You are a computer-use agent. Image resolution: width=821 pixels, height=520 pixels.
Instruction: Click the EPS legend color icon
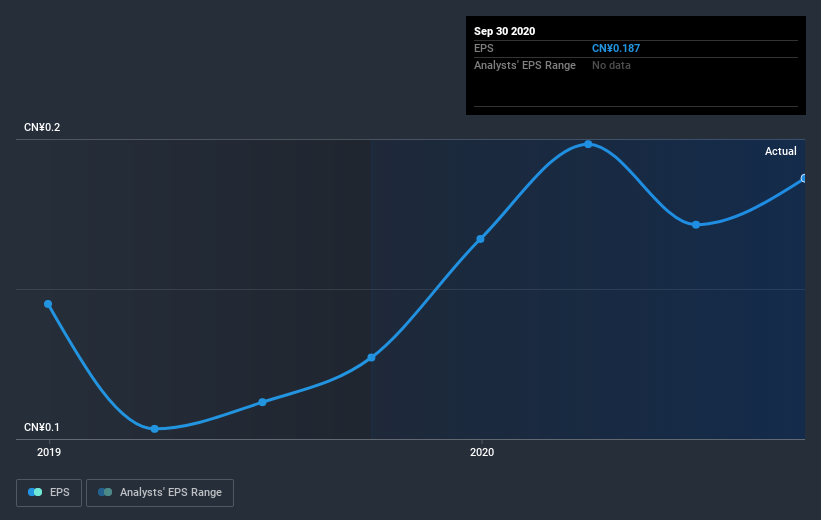35,492
